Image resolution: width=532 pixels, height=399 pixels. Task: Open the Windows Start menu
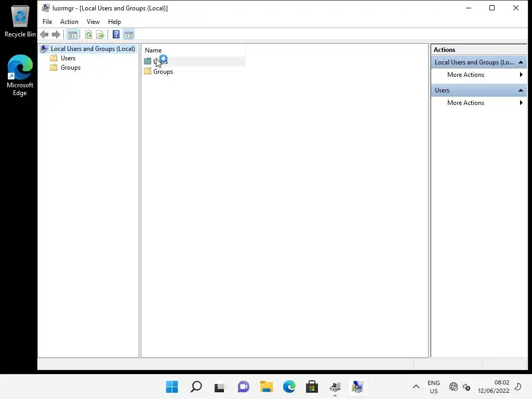pyautogui.click(x=172, y=387)
